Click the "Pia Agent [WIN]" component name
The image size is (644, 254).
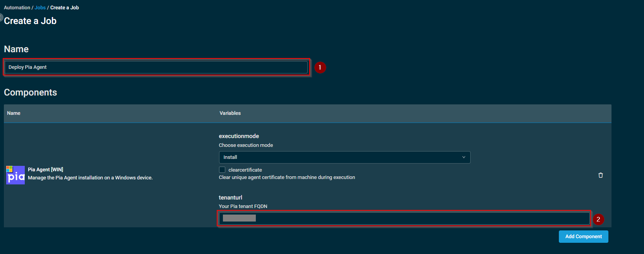(x=45, y=169)
